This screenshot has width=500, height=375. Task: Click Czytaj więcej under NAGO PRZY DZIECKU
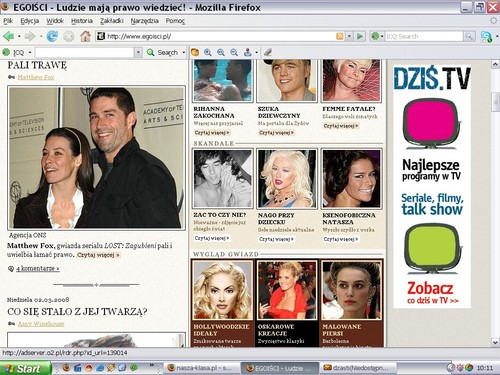point(276,239)
